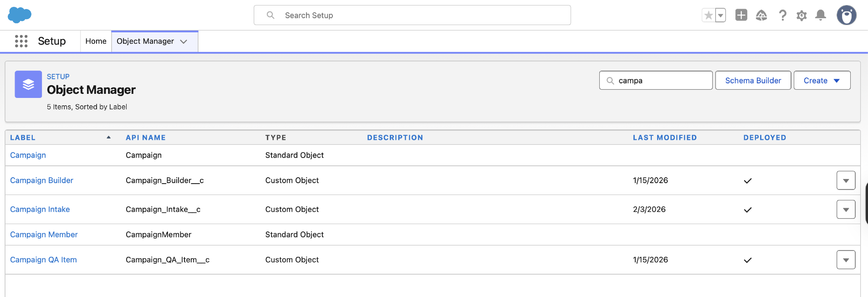This screenshot has width=868, height=297.
Task: Sort by the DESCRIPTION column
Action: 395,138
